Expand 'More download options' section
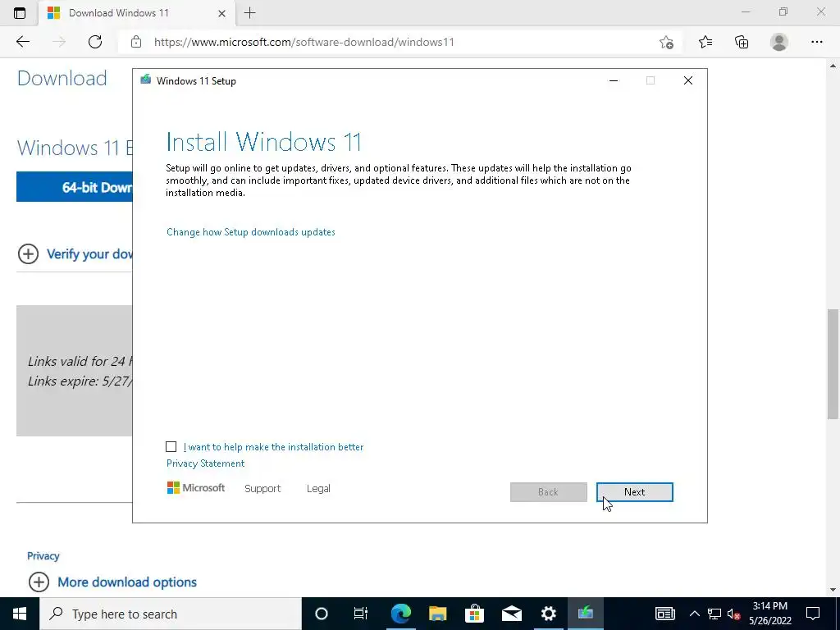 (112, 582)
